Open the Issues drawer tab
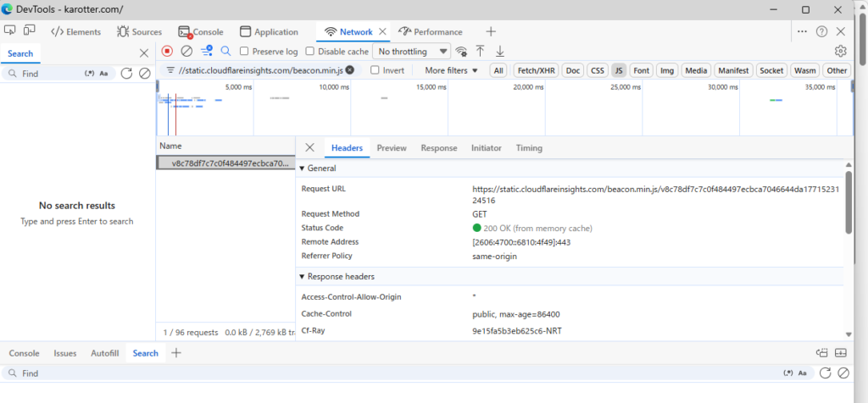 click(64, 353)
